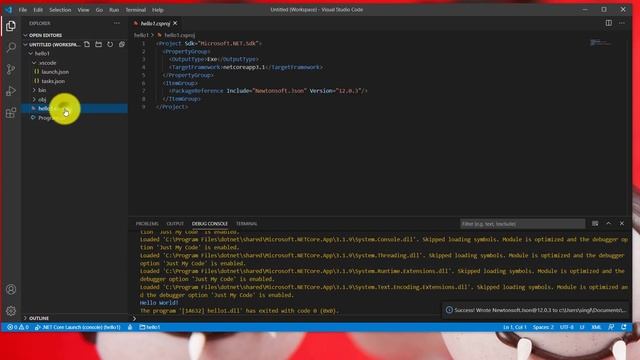The width and height of the screenshot is (640, 360).
Task: Switch to the Problems panel tab
Action: coord(147,224)
